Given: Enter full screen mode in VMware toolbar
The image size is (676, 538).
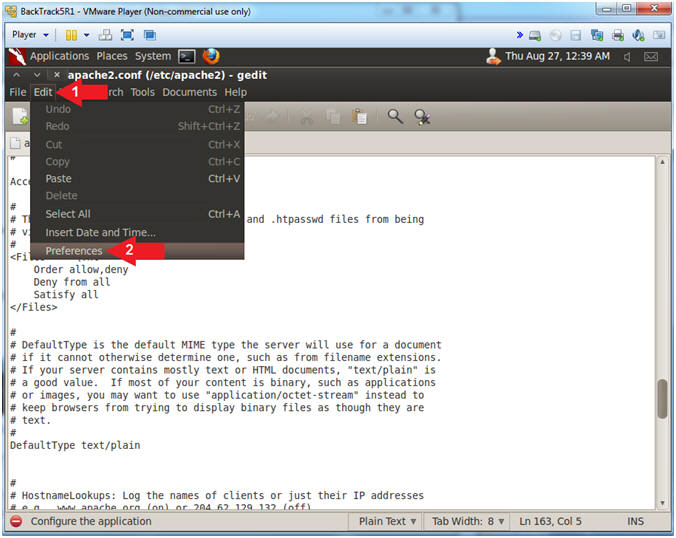Looking at the screenshot, I should (127, 35).
